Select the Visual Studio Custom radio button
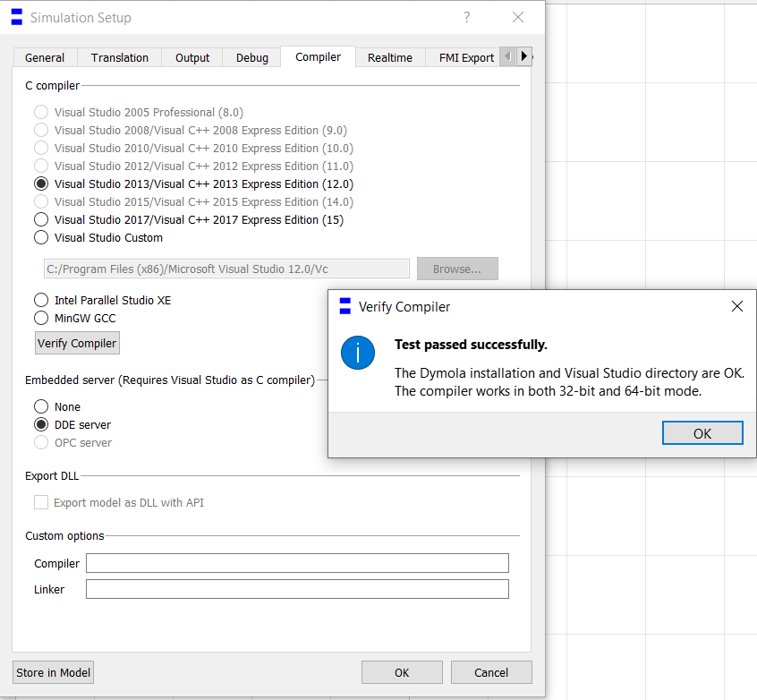Screen dimensions: 757x700 coord(41,237)
